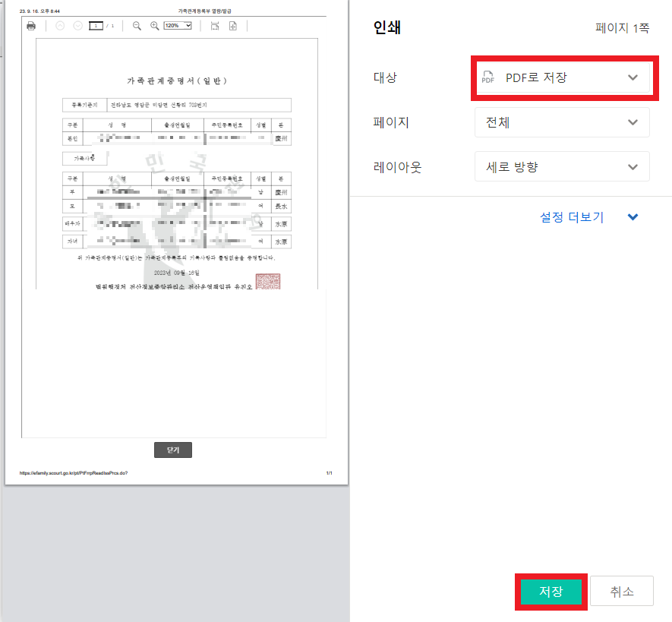Click the green 저장 button
The width and height of the screenshot is (672, 622).
551,592
